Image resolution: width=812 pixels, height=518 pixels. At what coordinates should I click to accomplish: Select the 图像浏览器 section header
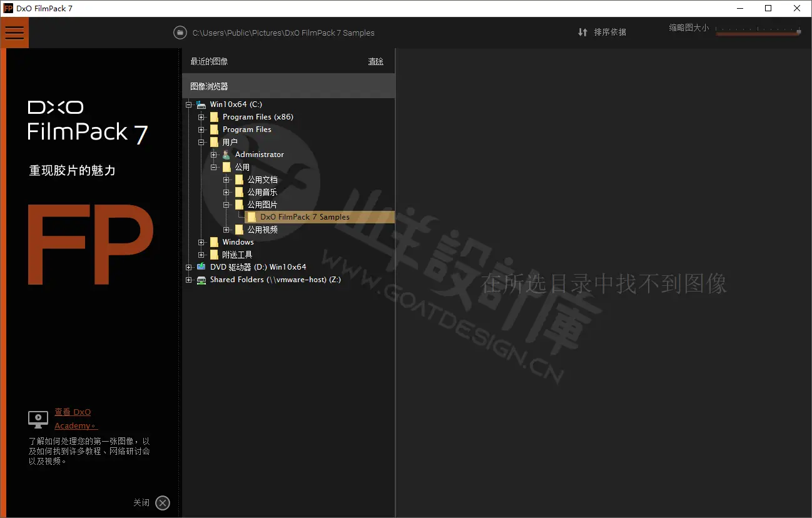(x=288, y=86)
